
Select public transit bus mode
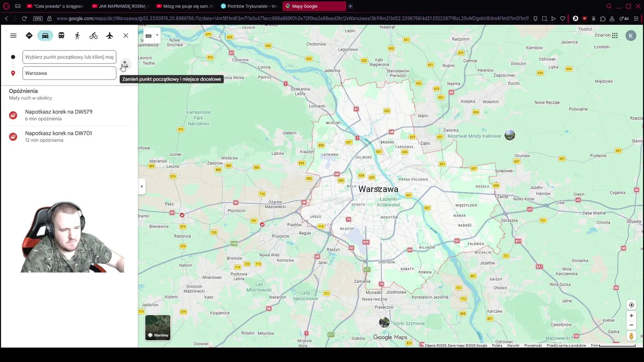(61, 36)
